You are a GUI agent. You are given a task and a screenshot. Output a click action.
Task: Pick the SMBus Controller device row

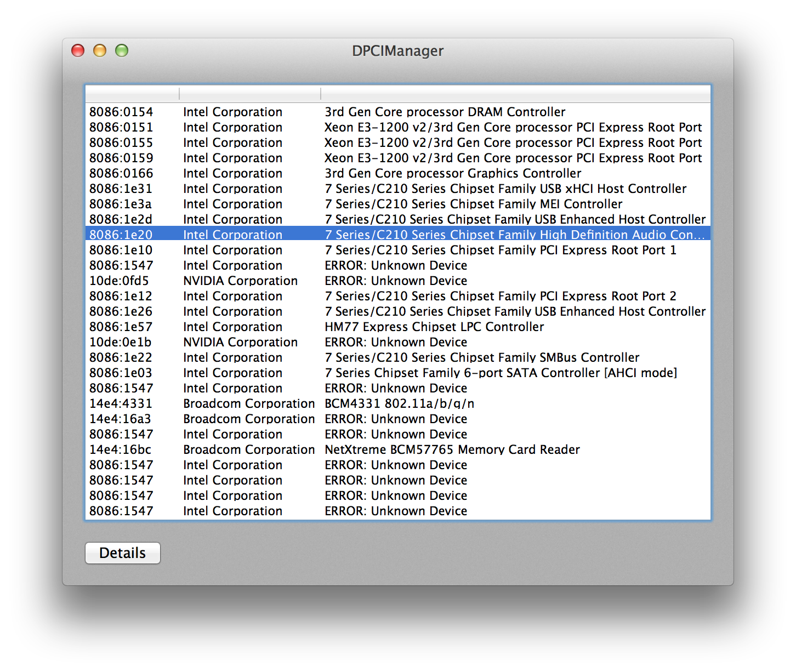[x=398, y=357]
